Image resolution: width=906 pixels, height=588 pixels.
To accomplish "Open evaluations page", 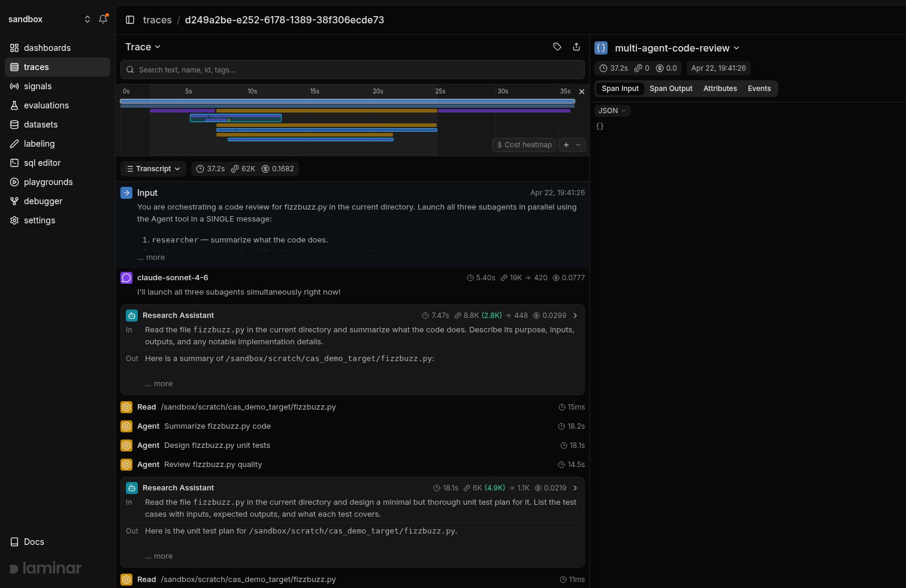I will 58,105.
